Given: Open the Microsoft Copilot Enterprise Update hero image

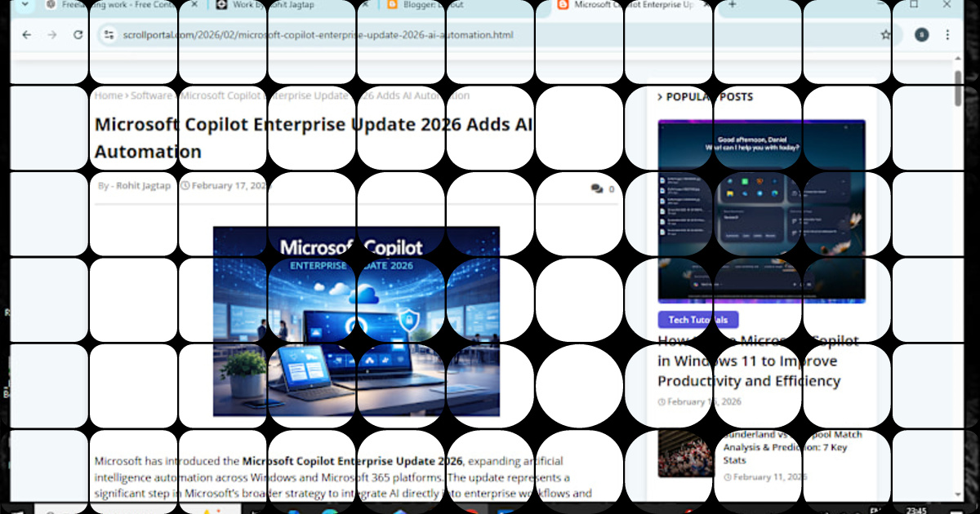Looking at the screenshot, I should tap(356, 321).
